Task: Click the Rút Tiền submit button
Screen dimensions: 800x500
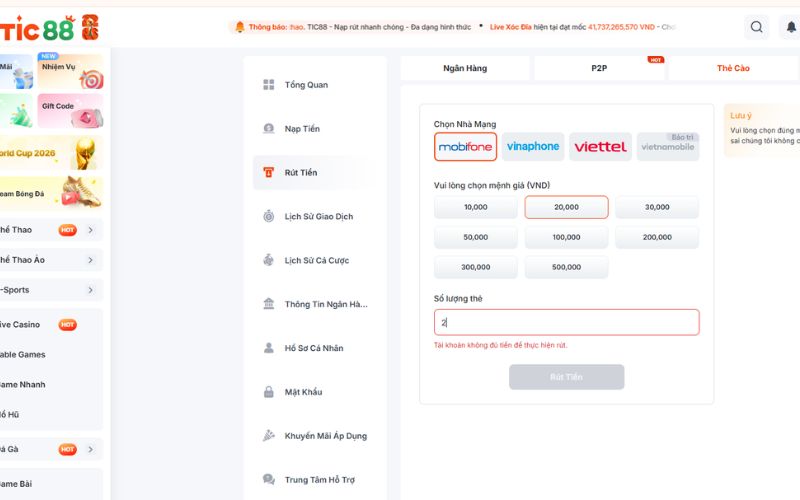Action: [566, 377]
